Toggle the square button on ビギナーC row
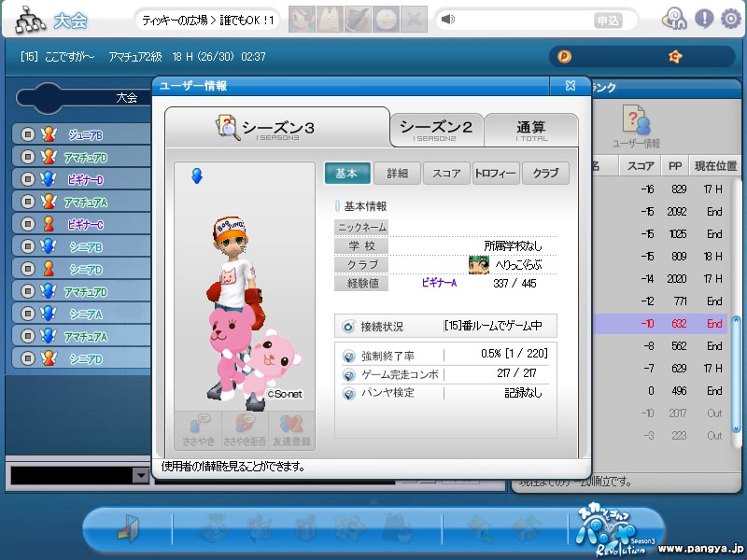The image size is (747, 560). 28,224
